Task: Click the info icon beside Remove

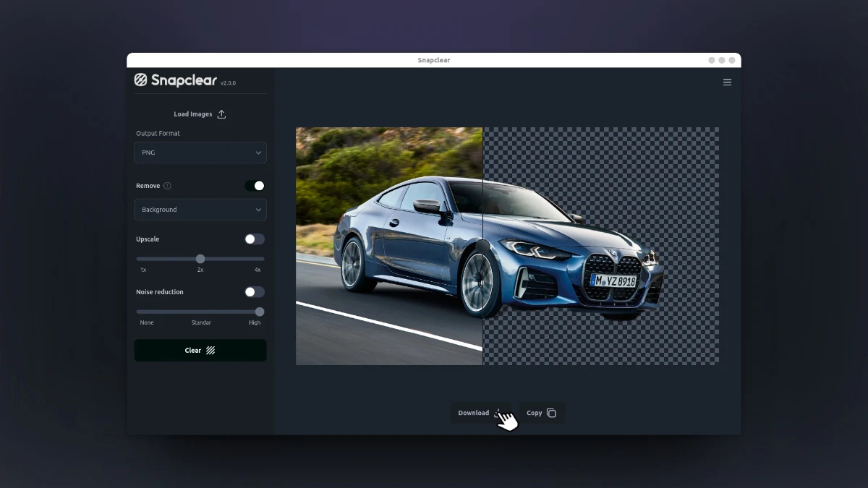Action: [x=167, y=186]
